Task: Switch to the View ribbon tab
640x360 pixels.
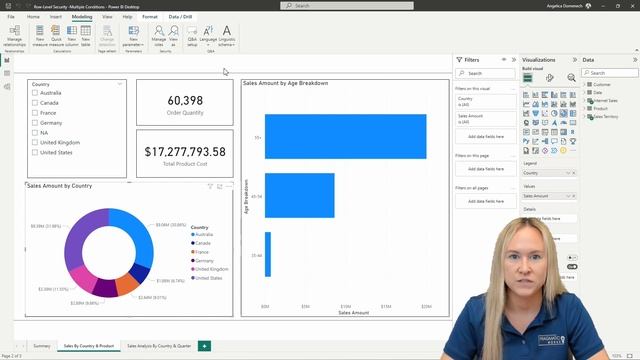Action: pos(107,17)
